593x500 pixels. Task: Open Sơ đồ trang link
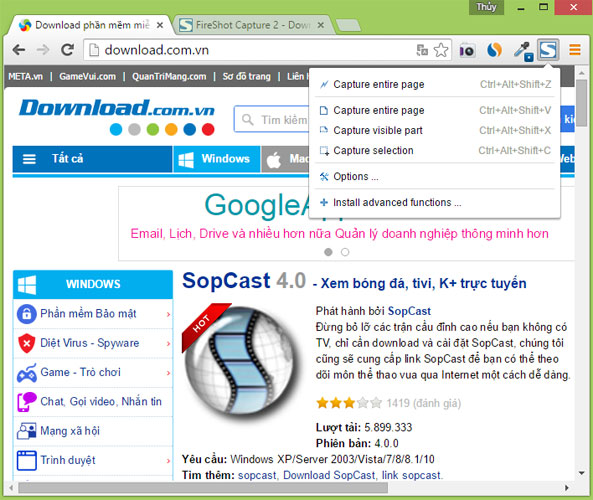(247, 76)
